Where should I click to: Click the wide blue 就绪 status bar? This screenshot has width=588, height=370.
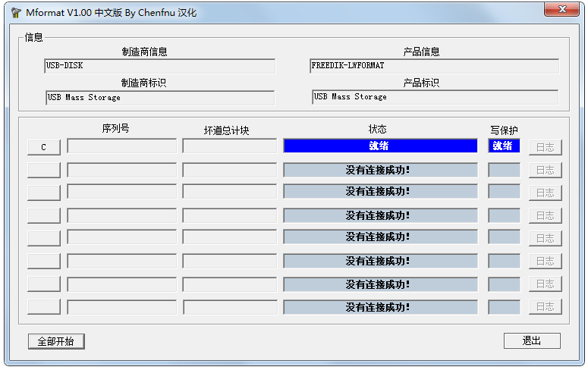tap(380, 146)
